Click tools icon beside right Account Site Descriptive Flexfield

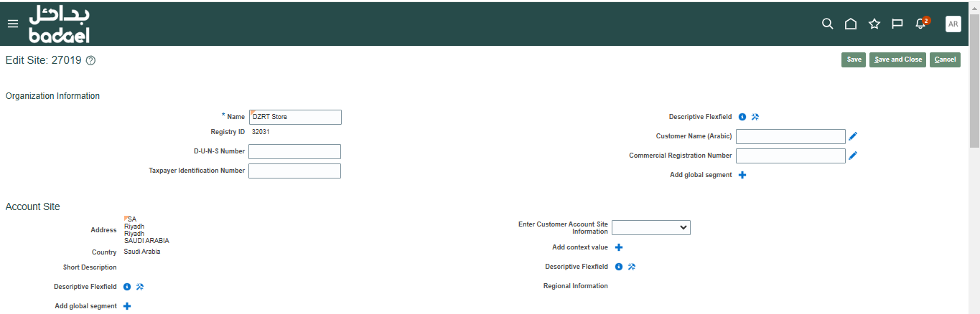632,267
